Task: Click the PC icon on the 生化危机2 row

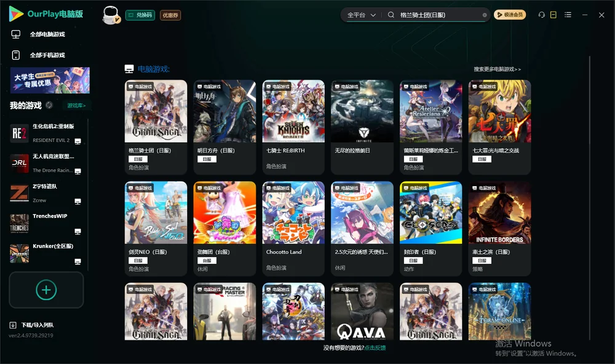Action: 77,141
